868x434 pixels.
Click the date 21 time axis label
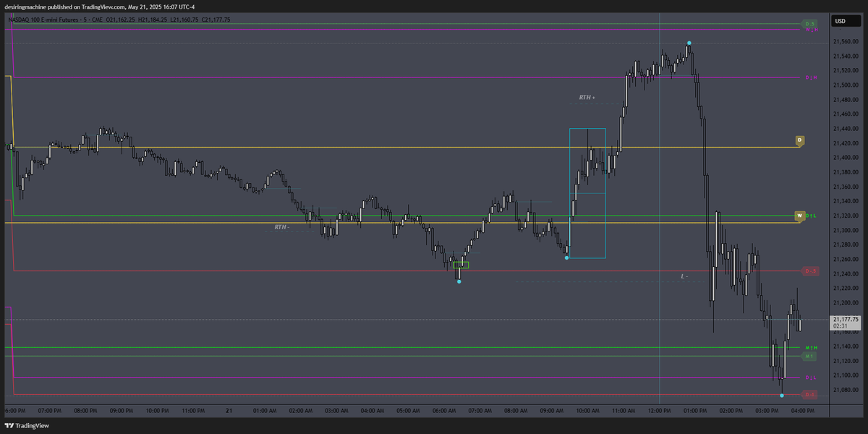pos(229,411)
